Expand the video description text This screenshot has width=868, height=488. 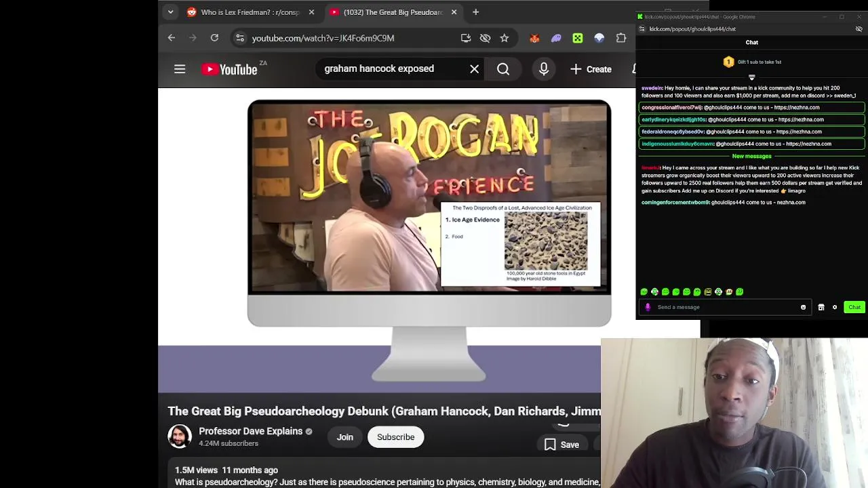point(387,482)
